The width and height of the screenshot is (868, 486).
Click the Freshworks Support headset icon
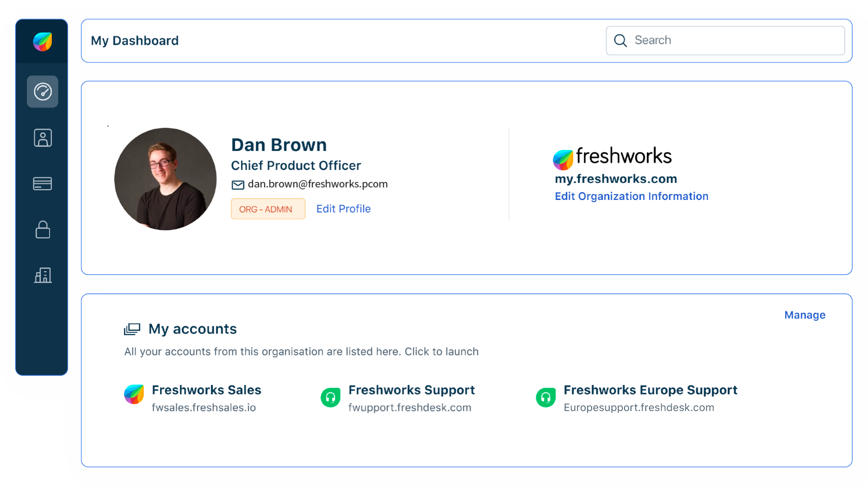pyautogui.click(x=331, y=398)
